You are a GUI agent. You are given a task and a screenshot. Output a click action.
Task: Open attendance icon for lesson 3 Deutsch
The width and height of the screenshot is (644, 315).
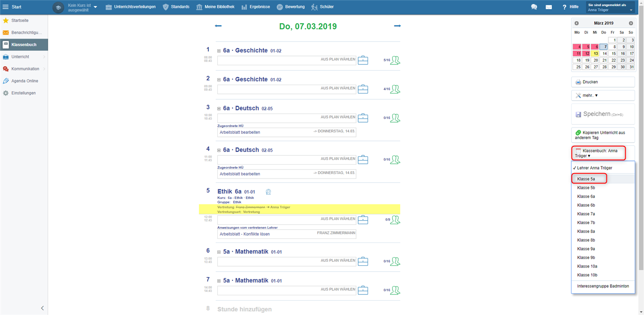tap(395, 118)
